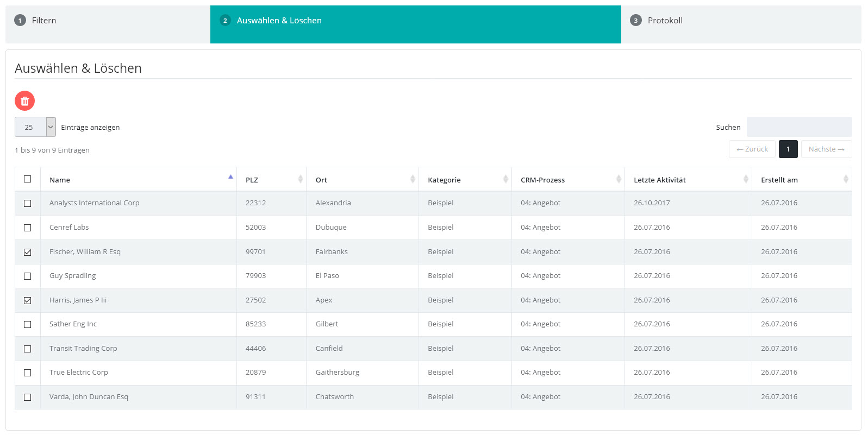This screenshot has width=868, height=435.
Task: Click the Zurück pagination button
Action: [x=752, y=149]
